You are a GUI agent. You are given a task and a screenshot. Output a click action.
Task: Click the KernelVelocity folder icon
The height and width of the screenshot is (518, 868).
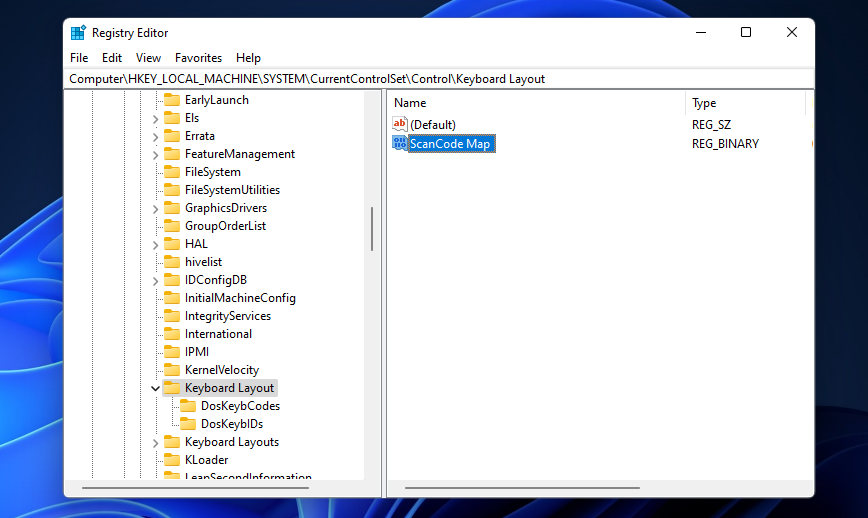tap(172, 370)
